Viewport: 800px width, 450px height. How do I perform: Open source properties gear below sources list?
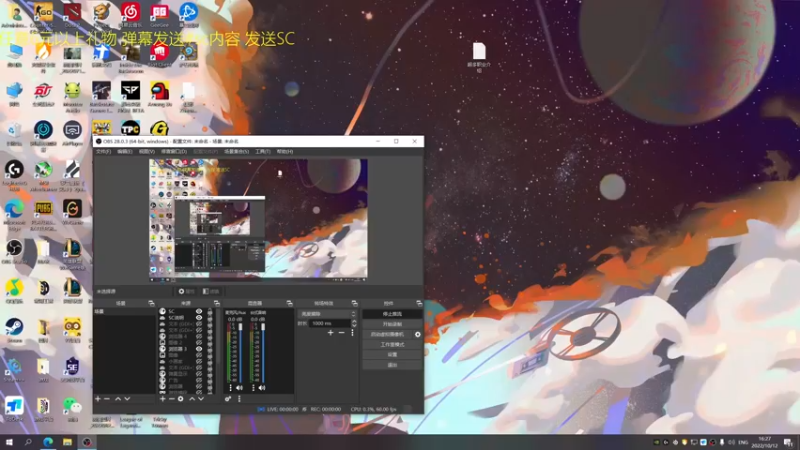tap(181, 398)
